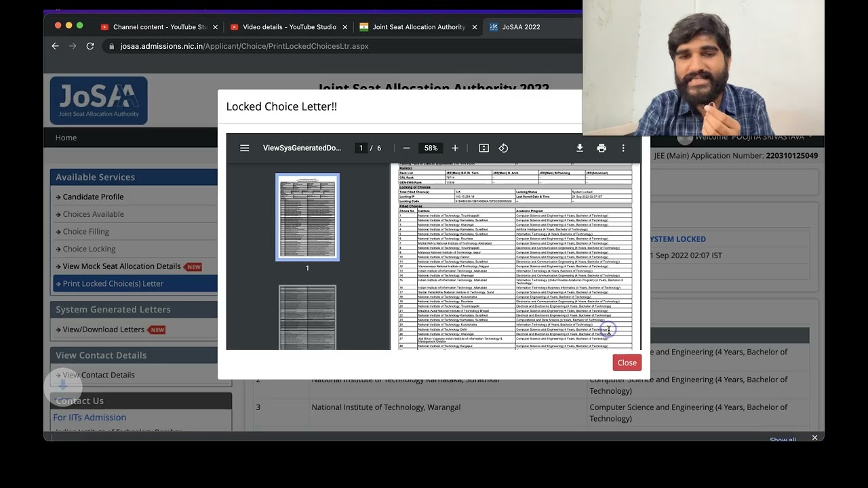
Task: Click the fit to page icon
Action: click(x=484, y=148)
